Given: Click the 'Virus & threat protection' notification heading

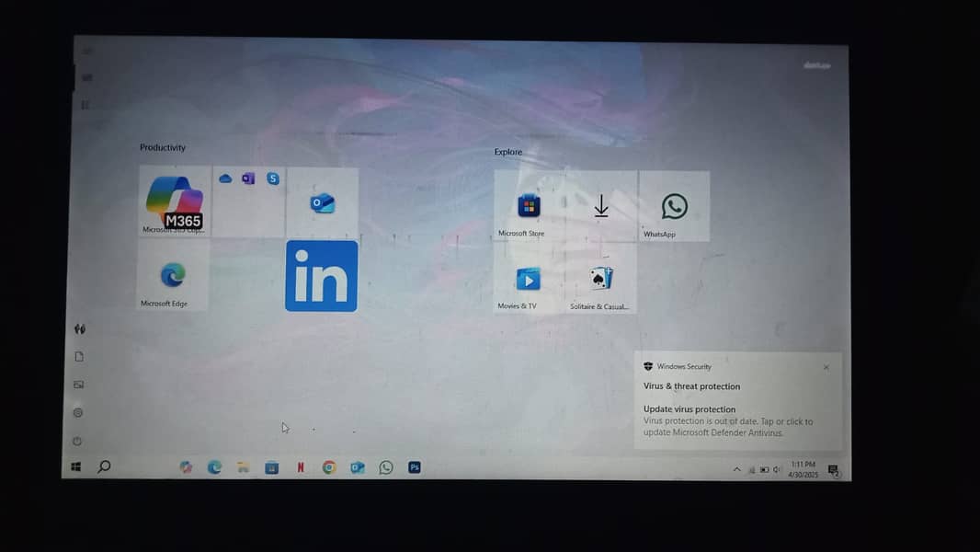Looking at the screenshot, I should tap(692, 386).
